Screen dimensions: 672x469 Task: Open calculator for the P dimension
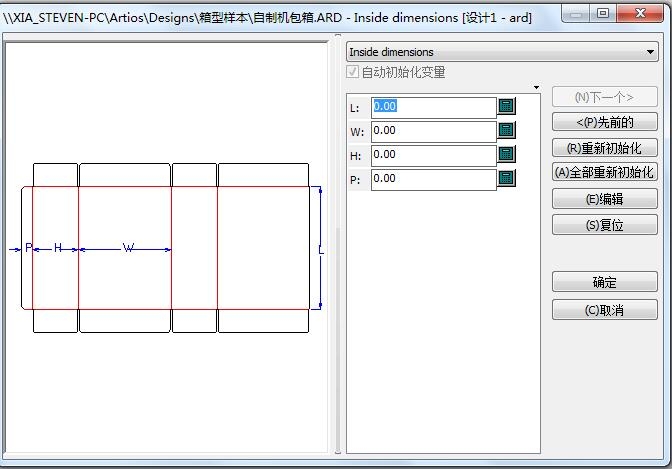506,178
